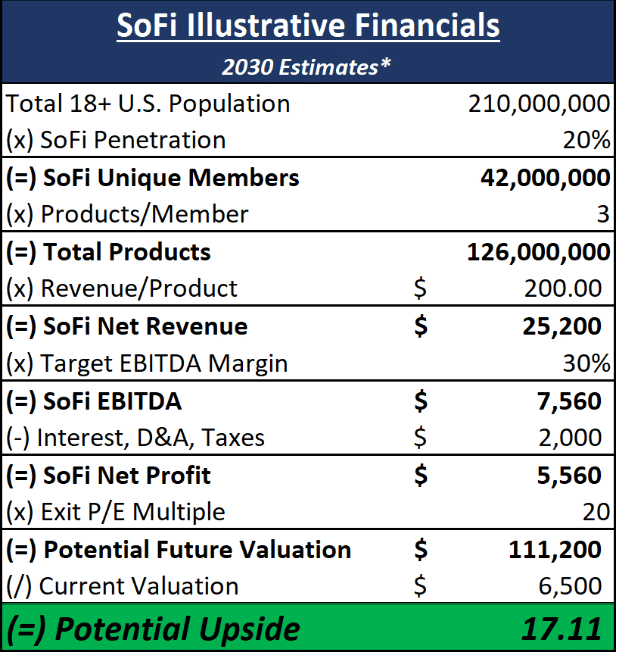Select the SoFi Unique Members label

click(x=153, y=178)
